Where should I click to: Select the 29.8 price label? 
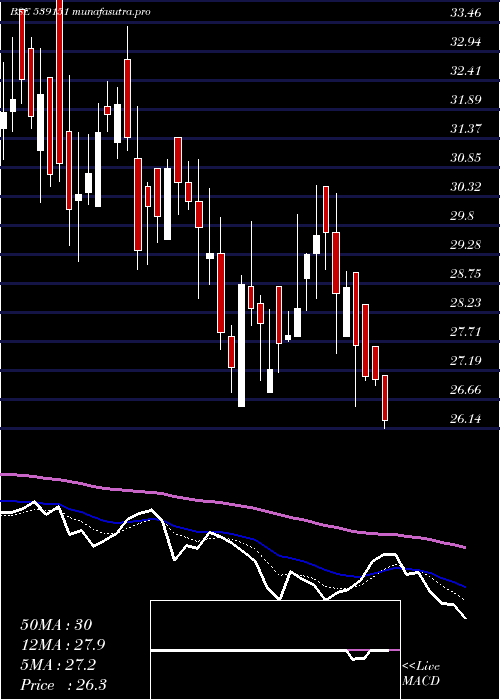coord(462,216)
